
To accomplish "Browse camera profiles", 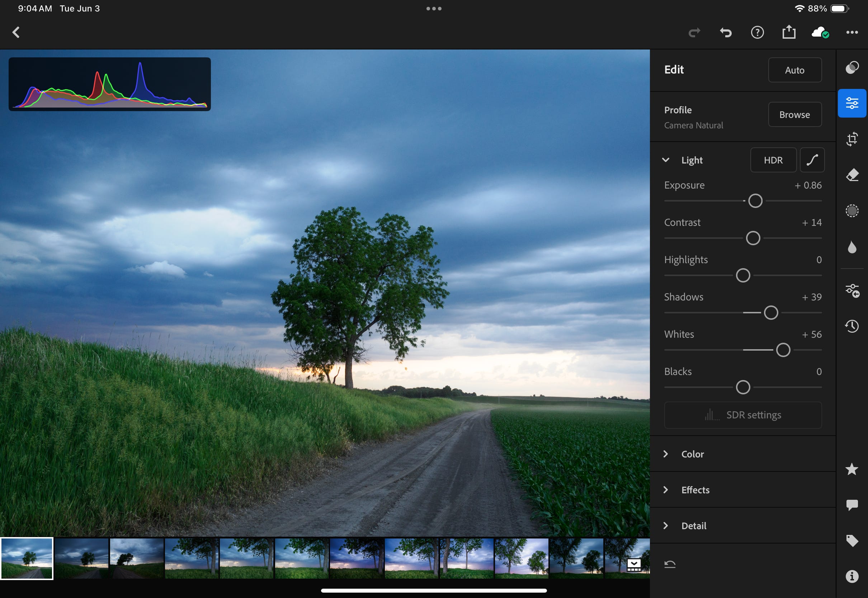I will 794,115.
